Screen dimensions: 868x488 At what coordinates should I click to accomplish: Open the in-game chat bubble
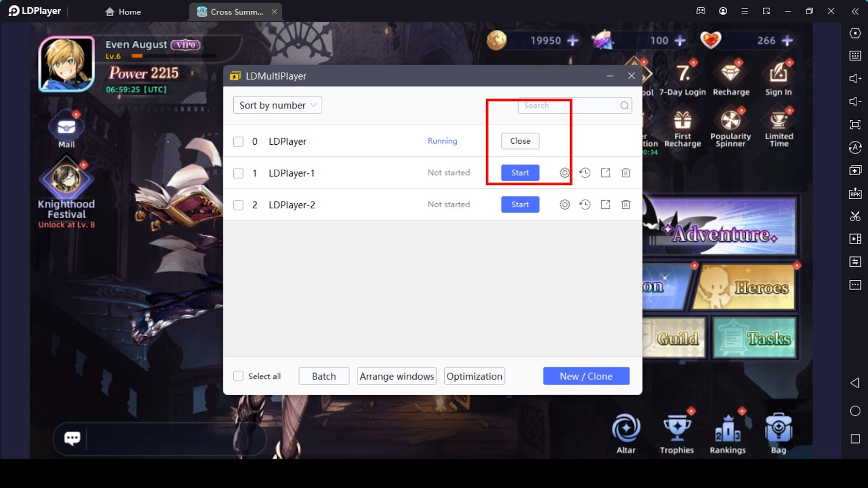point(72,438)
